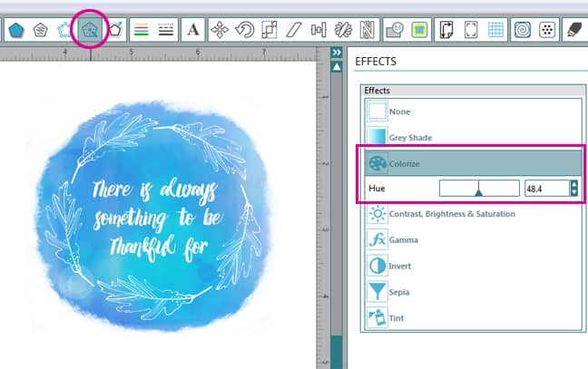Open the Grid settings icon

point(495,29)
